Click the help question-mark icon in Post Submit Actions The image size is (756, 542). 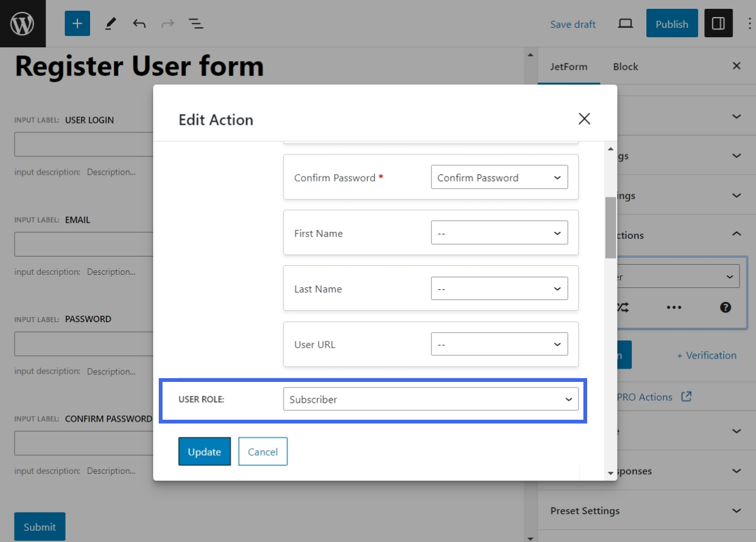point(725,308)
